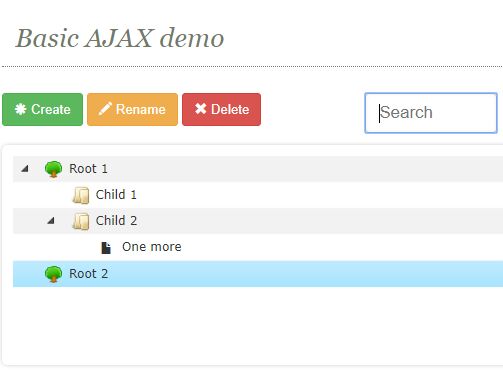Select the Child 2 node label
Image resolution: width=503 pixels, height=379 pixels.
point(116,221)
